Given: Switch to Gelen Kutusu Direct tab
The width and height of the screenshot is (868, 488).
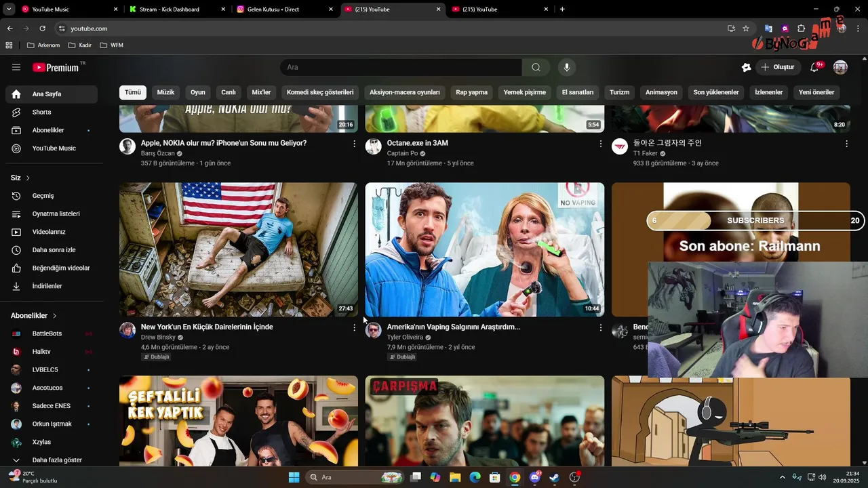Looking at the screenshot, I should (285, 9).
